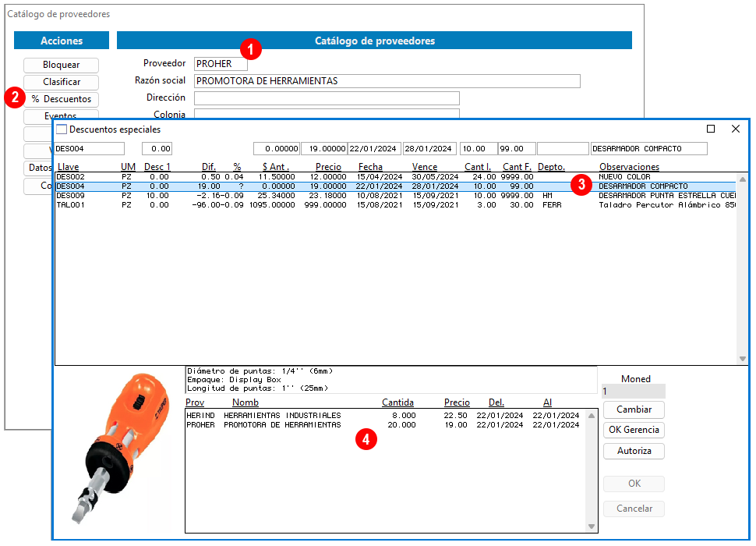Click the discounts list scroll-up arrow
This screenshot has height=546, width=756.
tap(743, 179)
